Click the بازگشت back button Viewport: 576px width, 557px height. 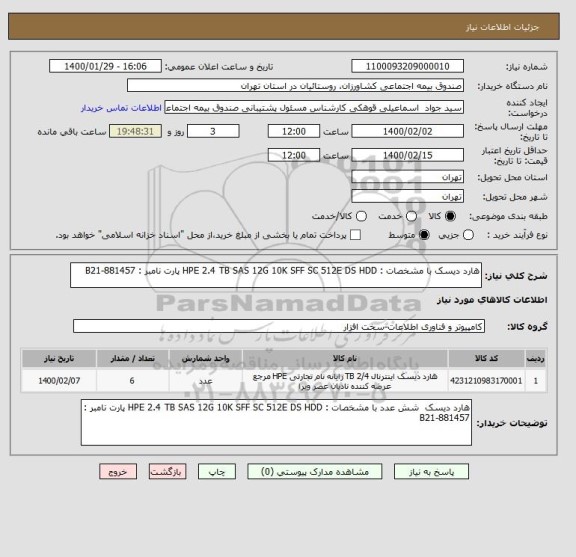168,471
